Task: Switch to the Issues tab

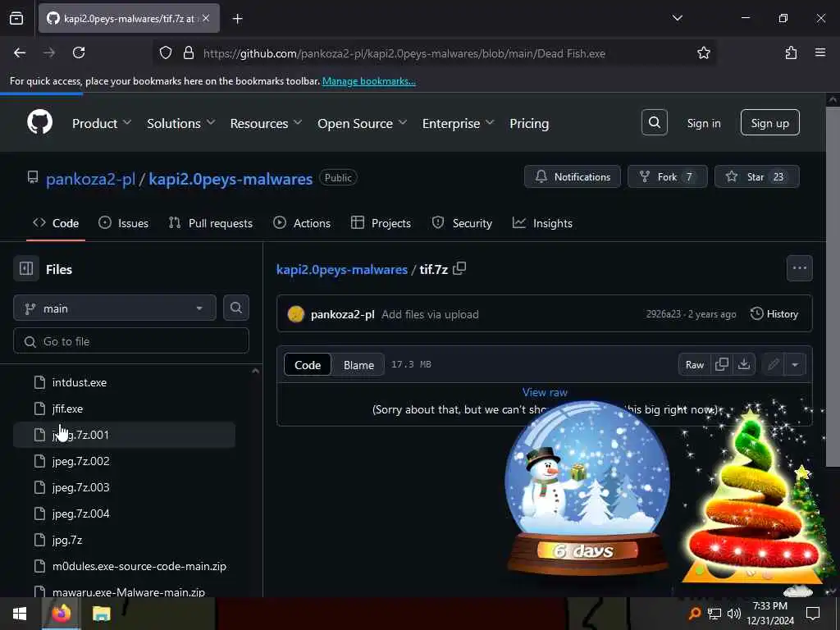Action: click(x=124, y=223)
